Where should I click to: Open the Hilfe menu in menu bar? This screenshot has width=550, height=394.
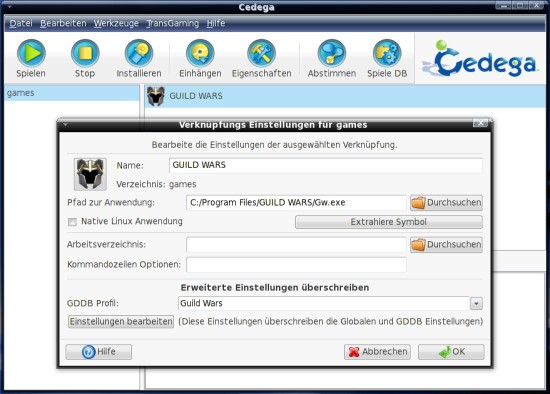216,24
